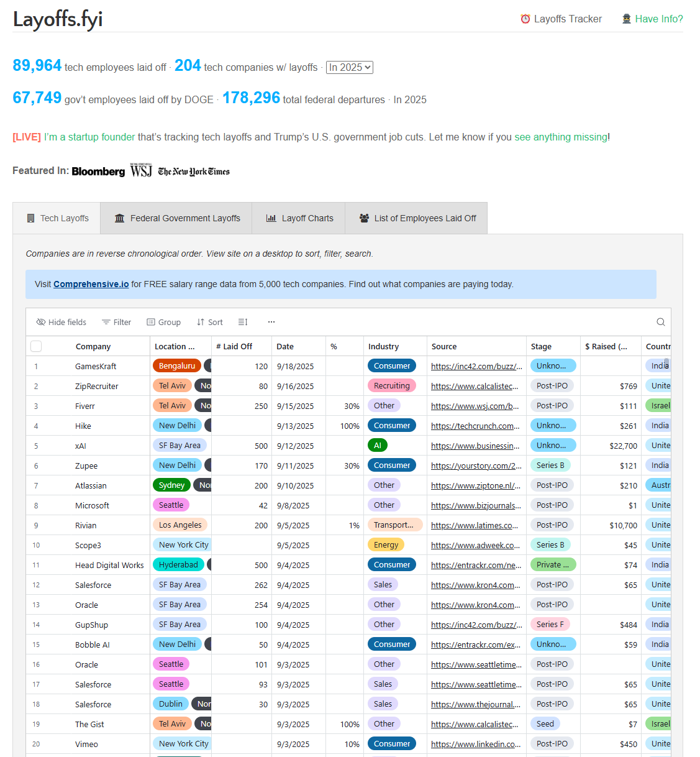Open the Filter option

tap(117, 322)
